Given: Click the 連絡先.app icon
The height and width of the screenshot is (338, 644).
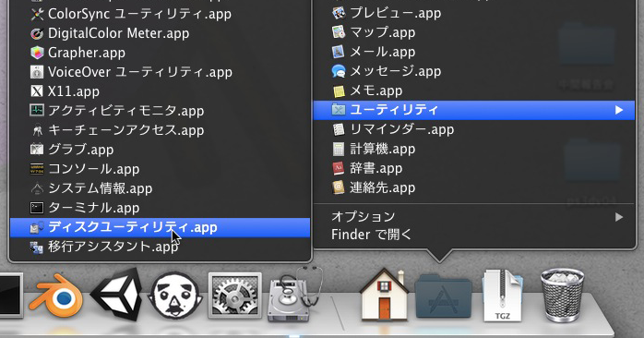Looking at the screenshot, I should point(339,187).
